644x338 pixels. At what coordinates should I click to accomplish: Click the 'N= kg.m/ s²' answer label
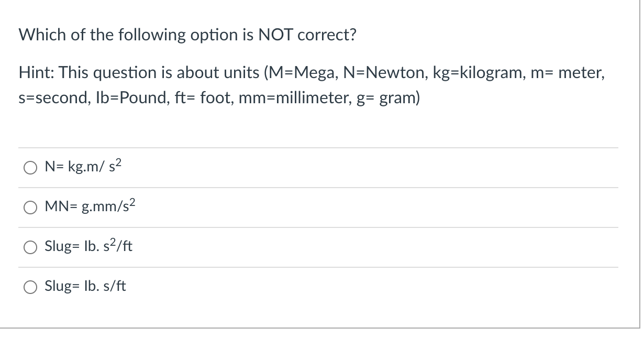(x=84, y=167)
